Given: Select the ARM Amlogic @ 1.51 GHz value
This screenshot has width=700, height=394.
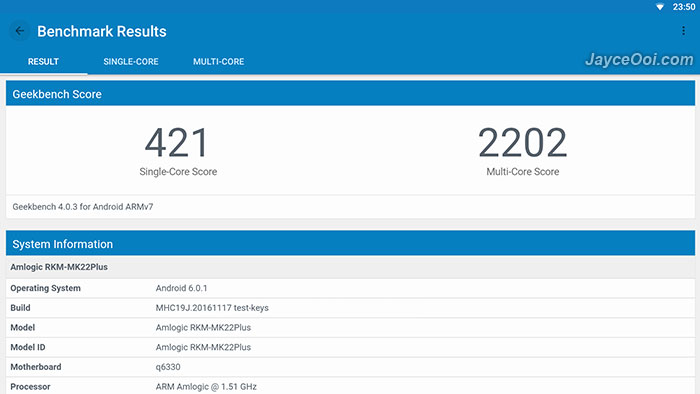Looking at the screenshot, I should [x=206, y=386].
